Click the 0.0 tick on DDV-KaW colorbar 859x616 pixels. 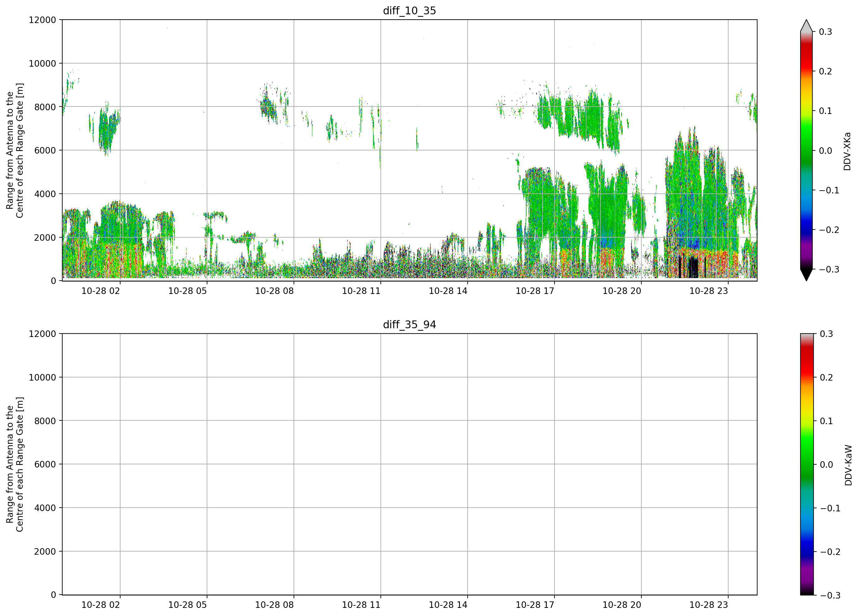(x=826, y=465)
